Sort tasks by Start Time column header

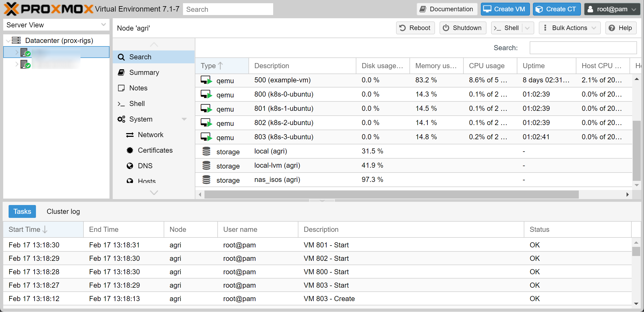point(43,229)
